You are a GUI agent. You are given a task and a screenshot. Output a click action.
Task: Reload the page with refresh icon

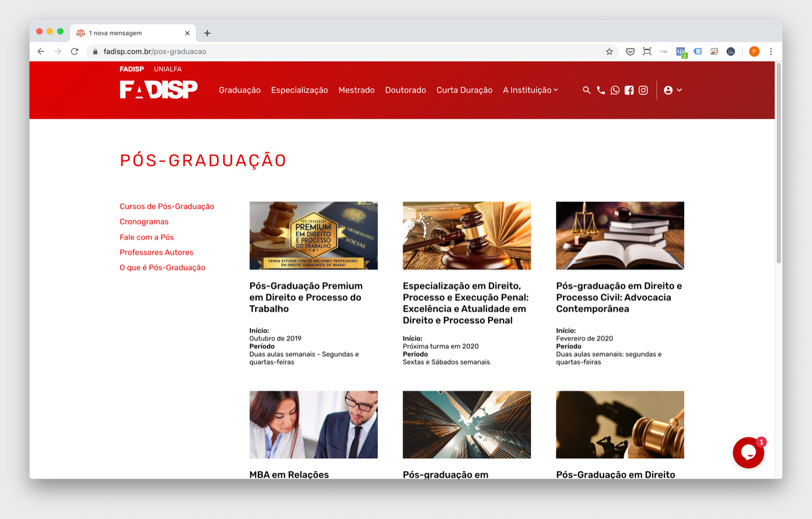coord(75,51)
